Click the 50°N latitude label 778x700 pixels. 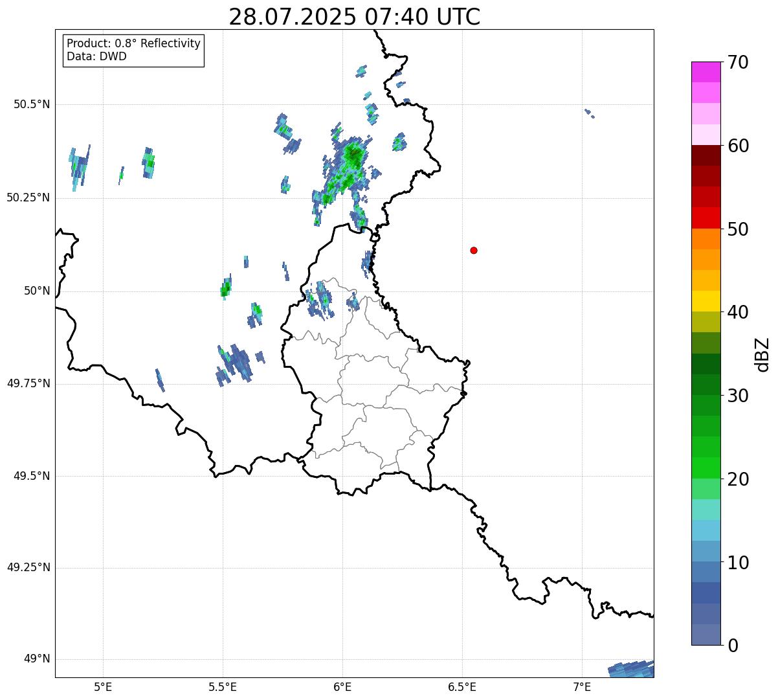37,291
